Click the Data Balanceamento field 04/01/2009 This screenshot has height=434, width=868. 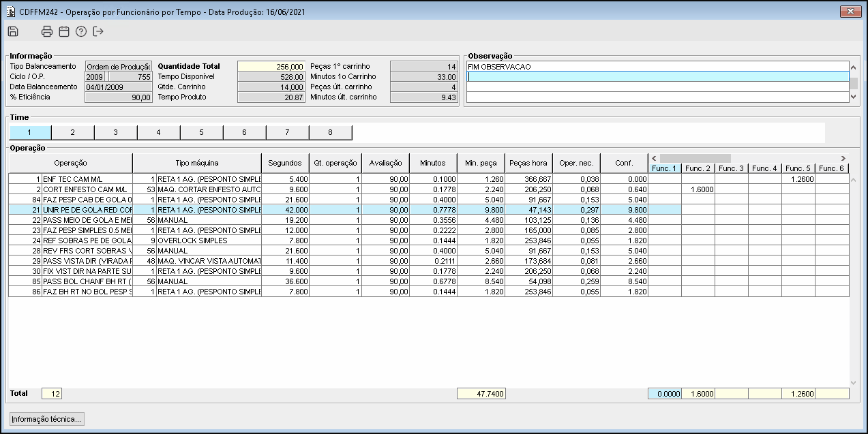pyautogui.click(x=118, y=87)
